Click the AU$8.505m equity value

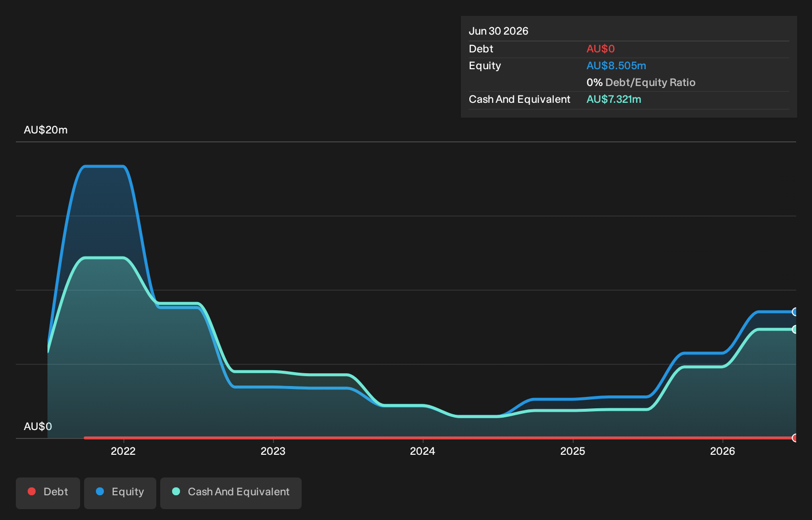(616, 66)
